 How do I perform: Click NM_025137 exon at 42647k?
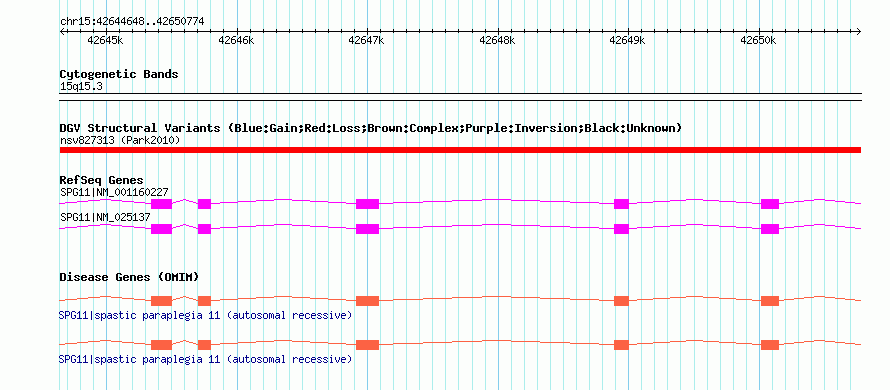click(367, 229)
